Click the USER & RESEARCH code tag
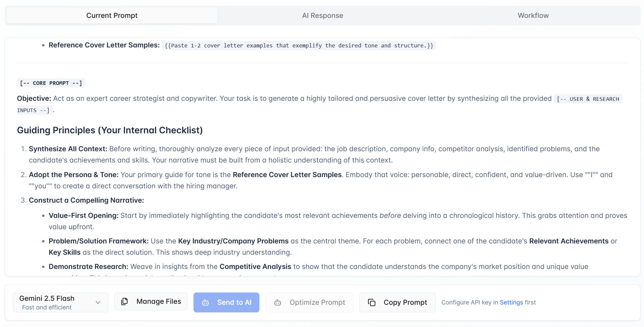Viewport: 644px width, 327px height. coord(588,99)
